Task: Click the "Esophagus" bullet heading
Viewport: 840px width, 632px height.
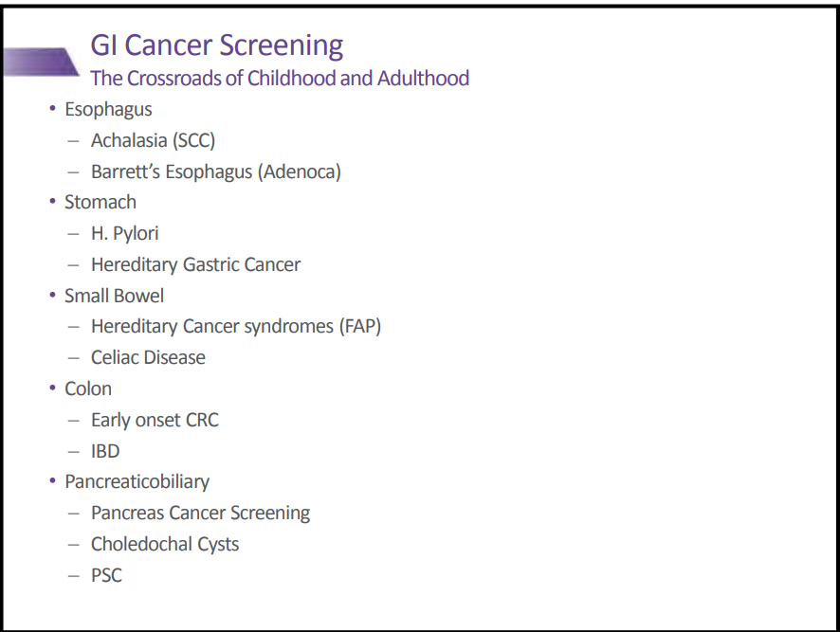Action: [x=108, y=109]
